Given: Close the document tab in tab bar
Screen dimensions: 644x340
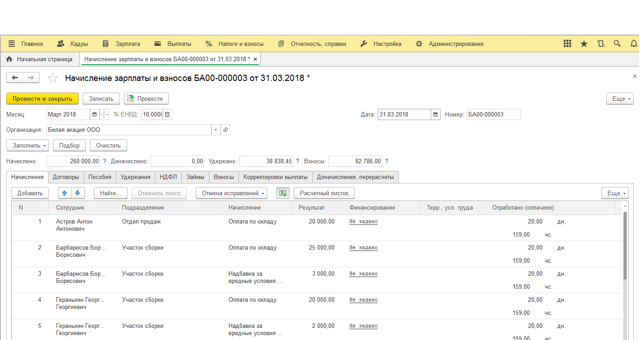Looking at the screenshot, I should (x=255, y=59).
